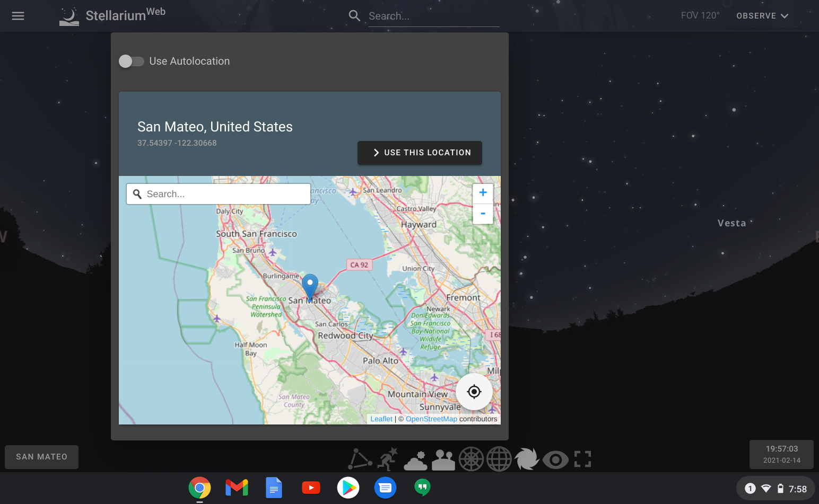Open Google Docs from the shelf
The width and height of the screenshot is (819, 504).
[274, 488]
